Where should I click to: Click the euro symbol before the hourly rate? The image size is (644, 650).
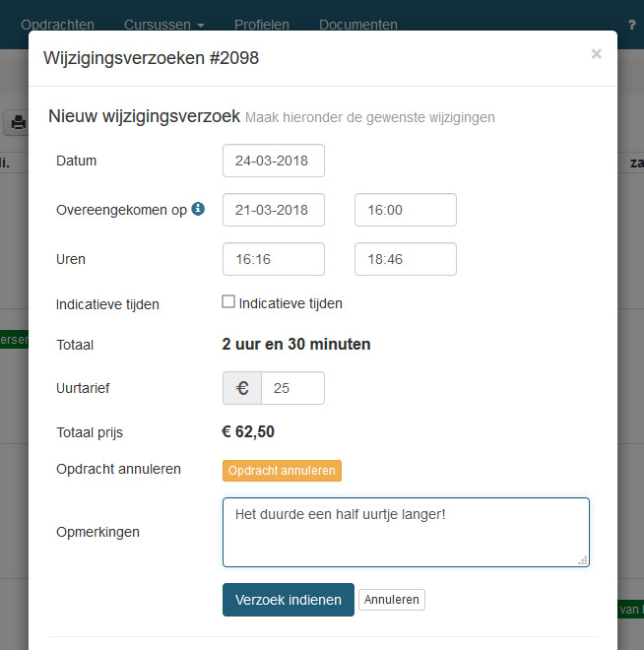point(242,388)
